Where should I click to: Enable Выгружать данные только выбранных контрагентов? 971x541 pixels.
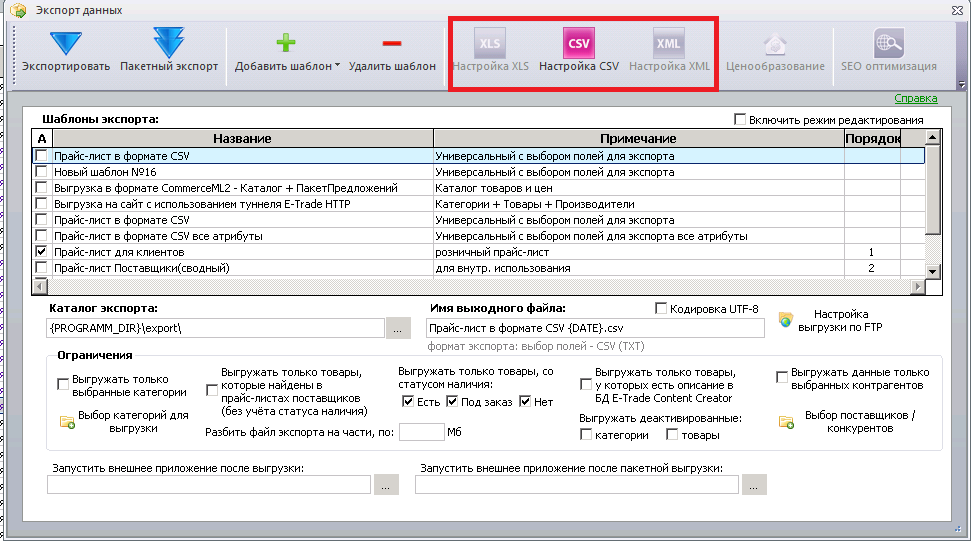pyautogui.click(x=782, y=377)
